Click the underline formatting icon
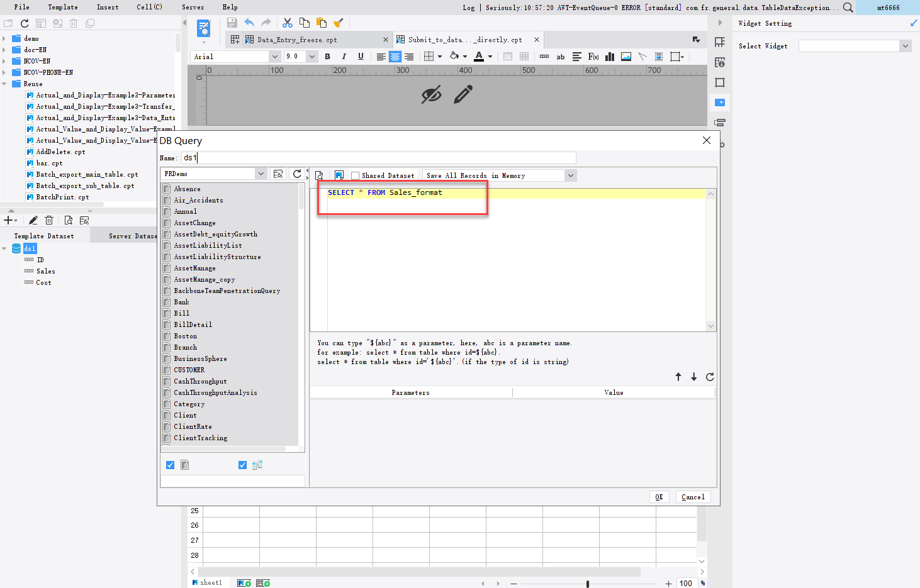The height and width of the screenshot is (588, 920). click(361, 57)
